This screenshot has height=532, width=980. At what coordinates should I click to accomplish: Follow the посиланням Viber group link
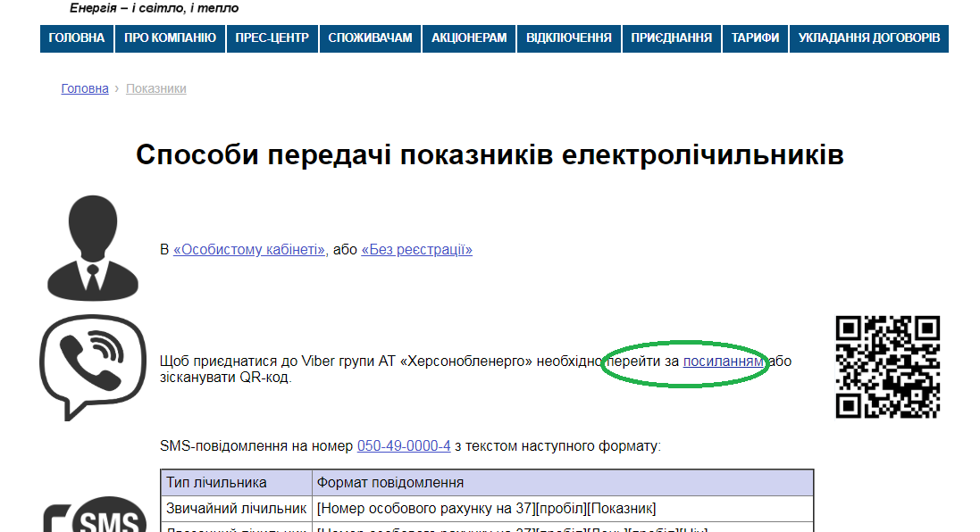723,361
